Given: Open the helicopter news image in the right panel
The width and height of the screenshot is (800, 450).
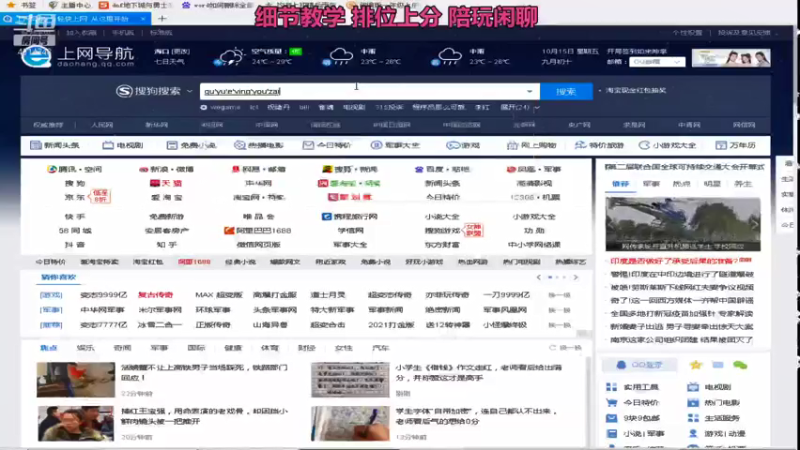Looking at the screenshot, I should 683,224.
